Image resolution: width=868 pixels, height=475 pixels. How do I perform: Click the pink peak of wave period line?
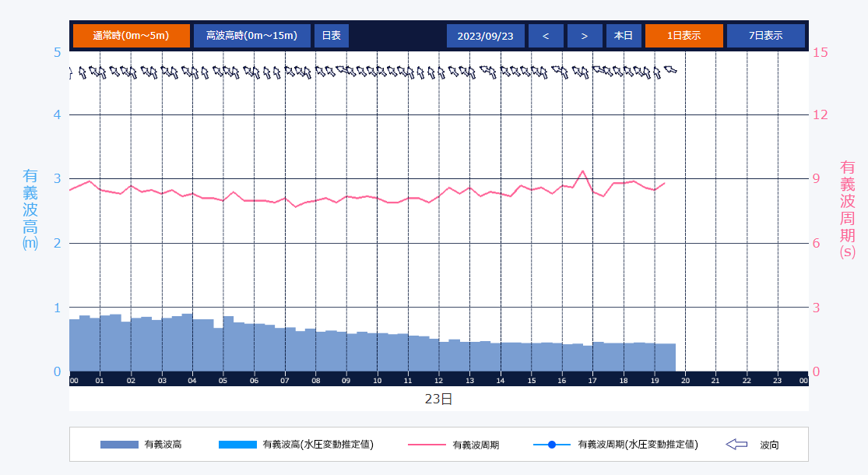[x=582, y=171]
